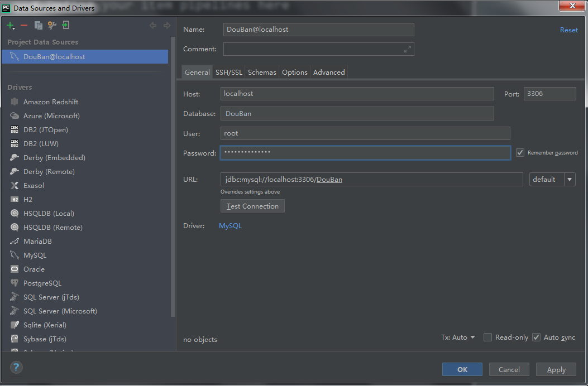Go back with left arrow icon
Image resolution: width=588 pixels, height=386 pixels.
tap(153, 26)
